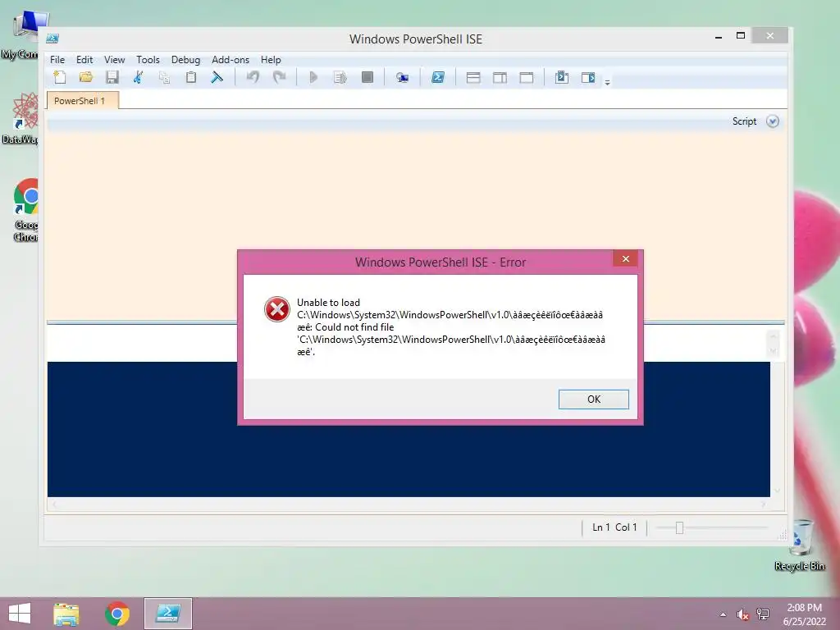840x630 pixels.
Task: Click the Save floppy disk icon
Action: click(112, 78)
